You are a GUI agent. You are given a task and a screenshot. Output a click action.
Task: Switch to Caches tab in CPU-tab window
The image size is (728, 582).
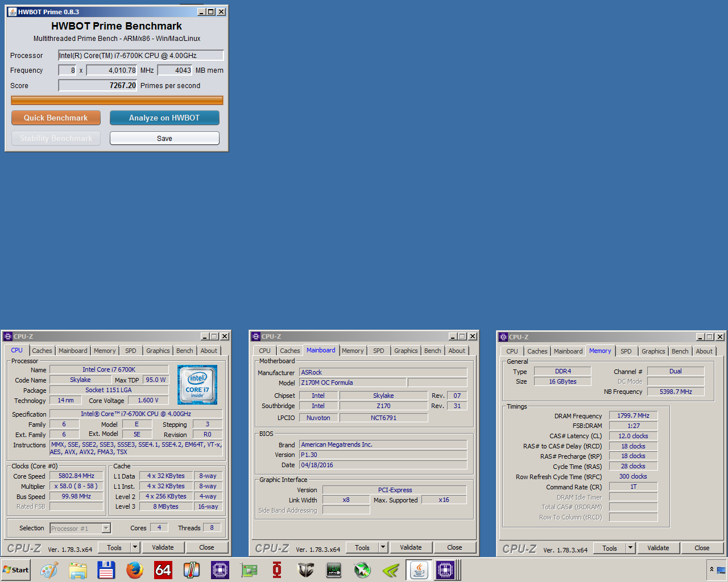point(42,351)
